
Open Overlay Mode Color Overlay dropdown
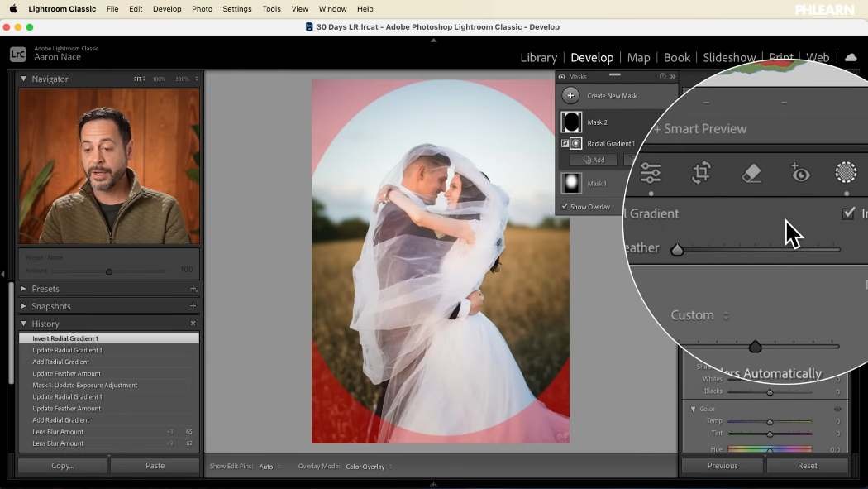pos(368,467)
